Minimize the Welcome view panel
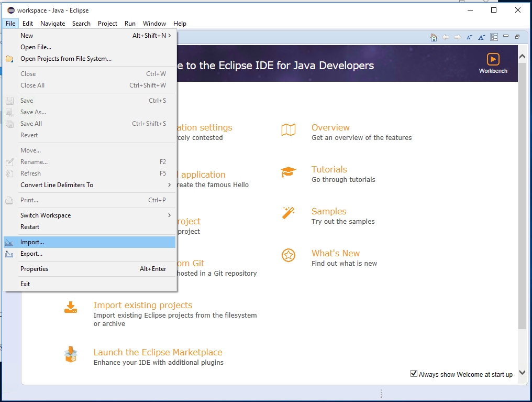This screenshot has width=532, height=402. [x=506, y=36]
